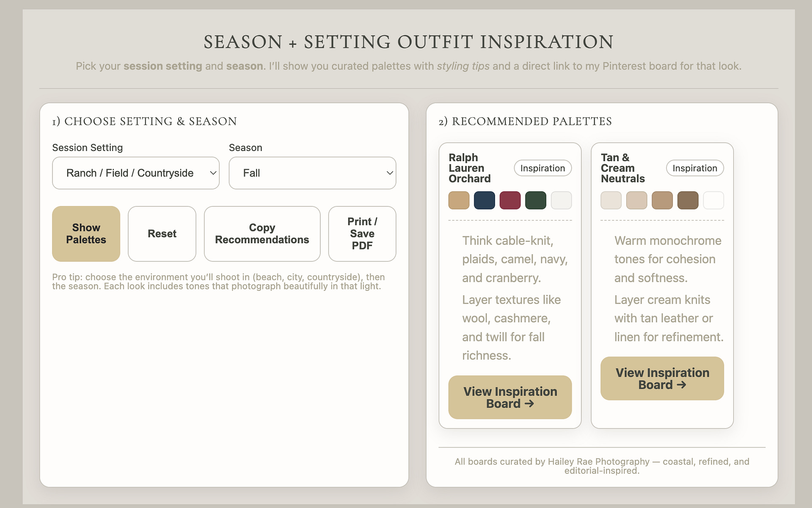Select the dark green swatch in Ralph Lauren Orchard

[x=535, y=200]
